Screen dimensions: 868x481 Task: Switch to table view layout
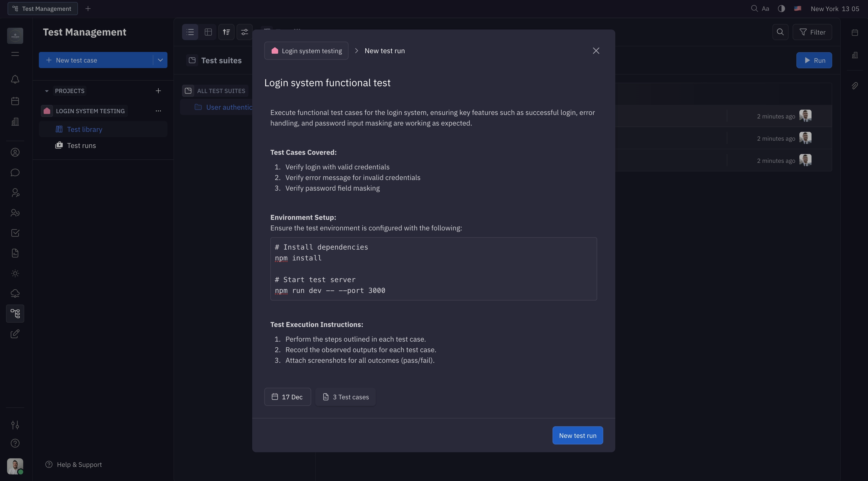[x=208, y=32]
